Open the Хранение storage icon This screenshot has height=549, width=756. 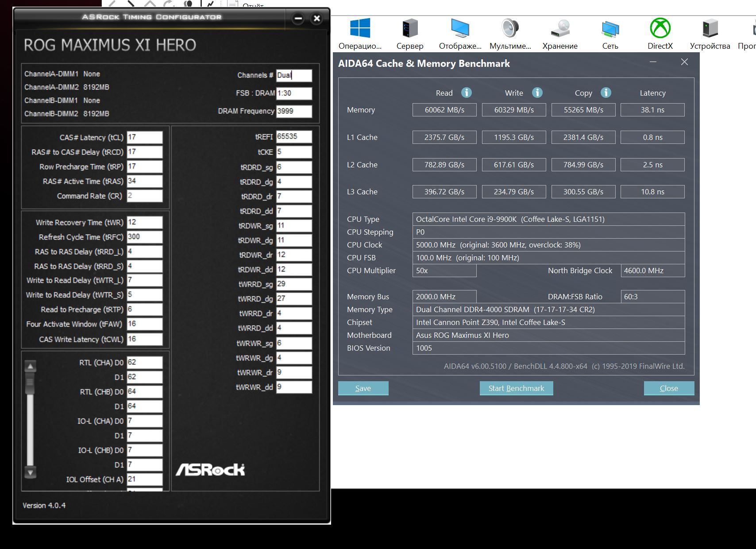(x=560, y=28)
